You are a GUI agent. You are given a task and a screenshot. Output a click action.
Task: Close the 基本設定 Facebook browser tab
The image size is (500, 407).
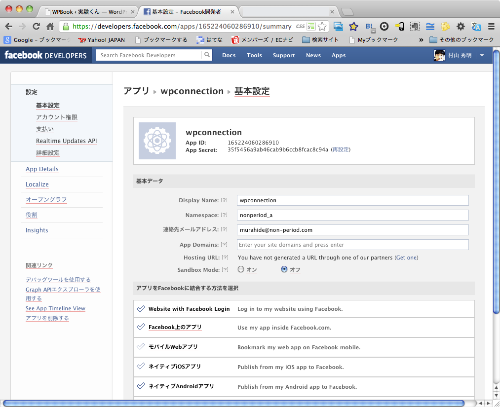pos(232,12)
